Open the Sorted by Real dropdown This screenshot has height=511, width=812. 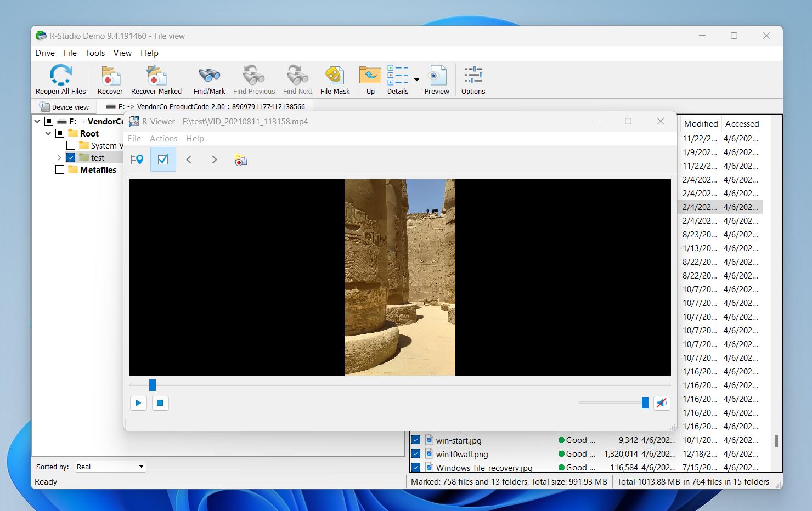[110, 467]
